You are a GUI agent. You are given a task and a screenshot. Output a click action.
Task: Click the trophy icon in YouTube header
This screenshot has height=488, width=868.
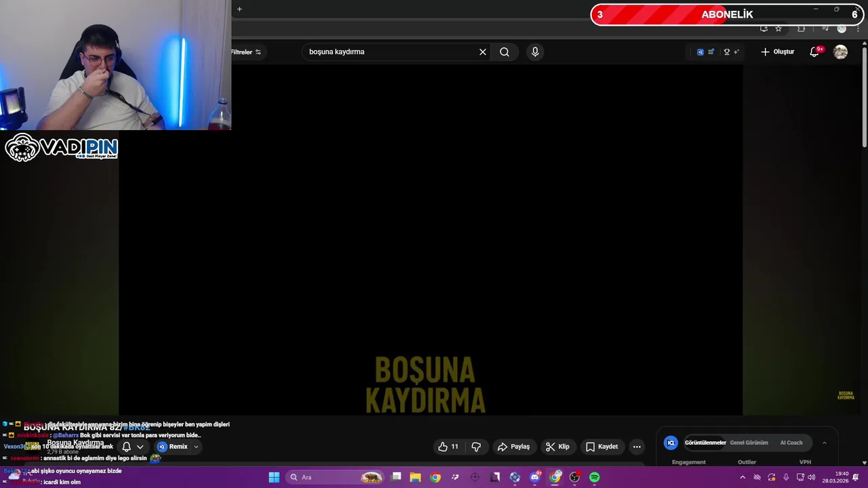pos(726,52)
